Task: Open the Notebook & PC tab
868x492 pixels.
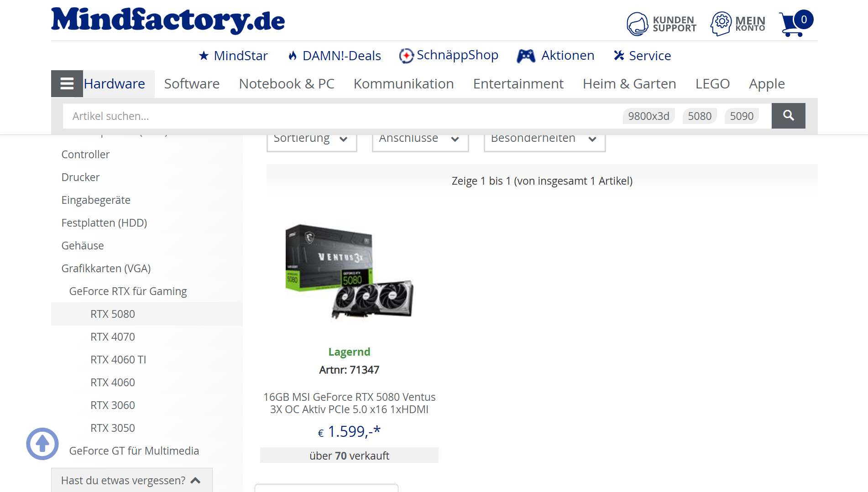Action: point(287,83)
